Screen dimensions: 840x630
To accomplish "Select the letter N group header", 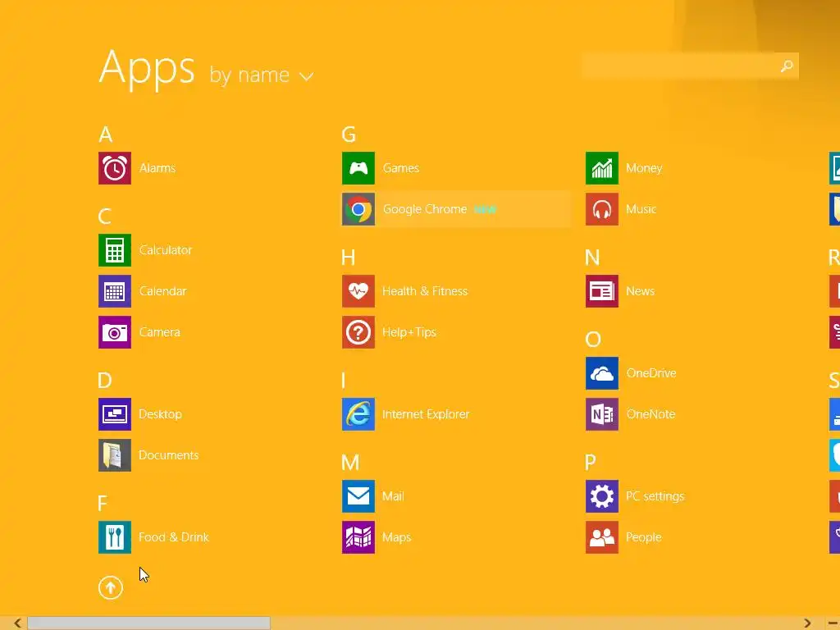I will click(x=592, y=258).
